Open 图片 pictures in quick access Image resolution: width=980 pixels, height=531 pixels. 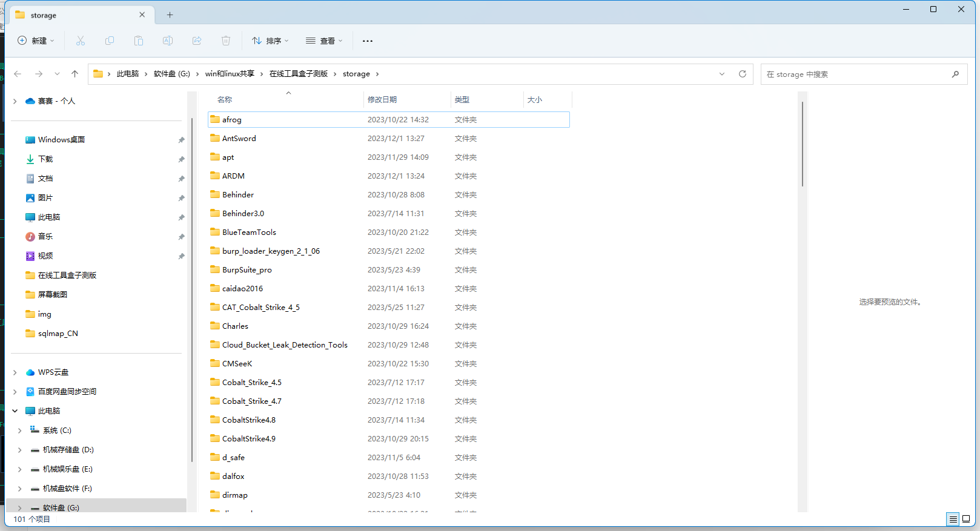(x=45, y=198)
